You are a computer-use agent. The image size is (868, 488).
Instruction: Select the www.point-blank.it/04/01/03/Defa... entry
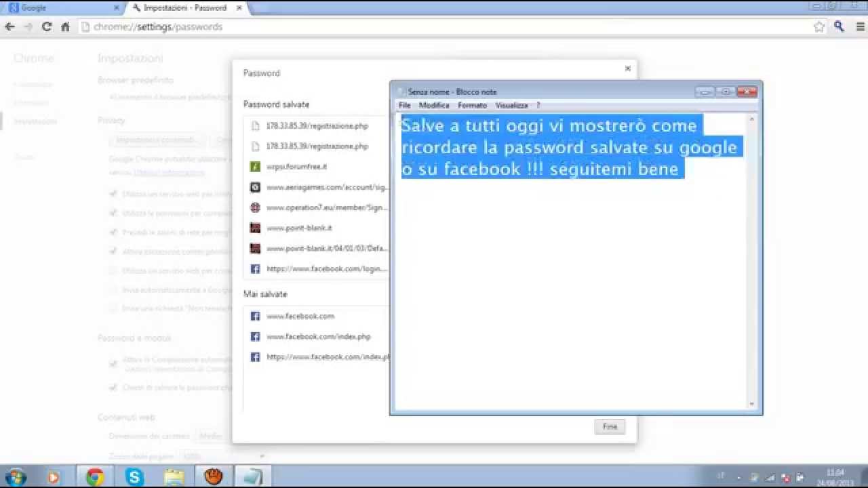(317, 248)
